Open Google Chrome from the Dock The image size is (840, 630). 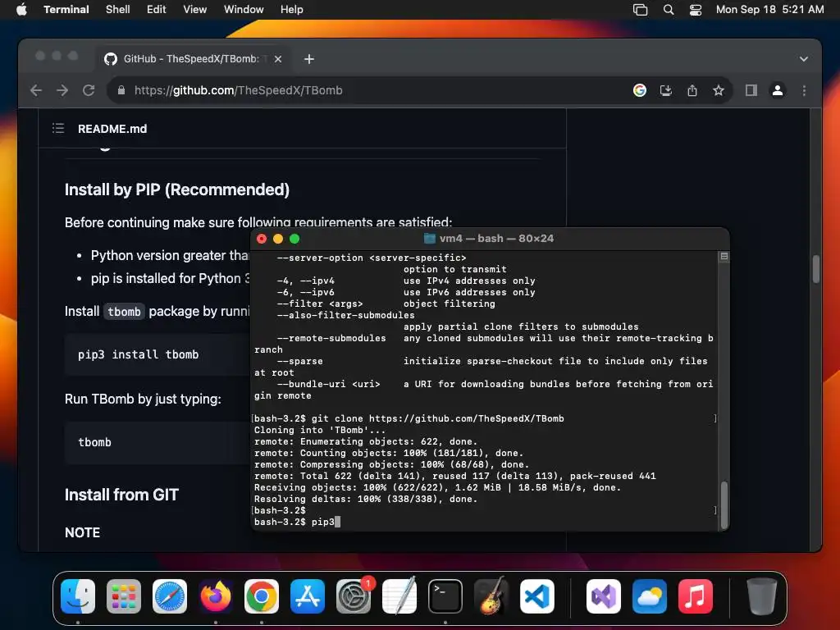[262, 596]
